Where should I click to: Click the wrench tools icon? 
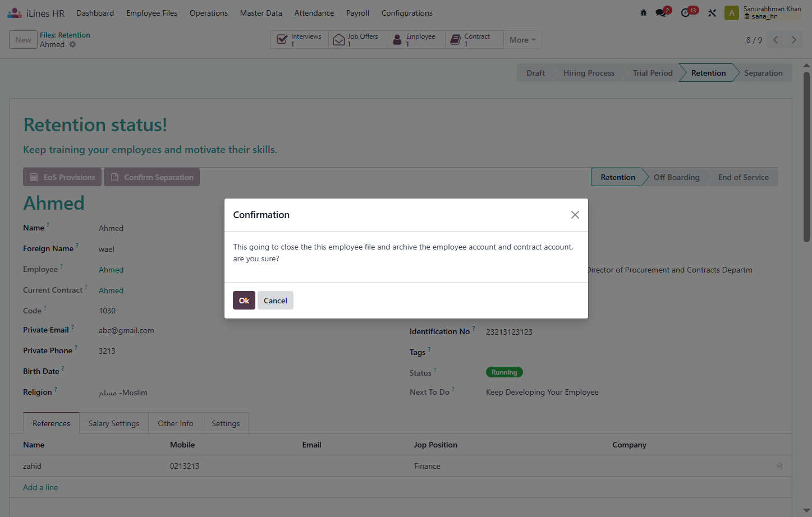pyautogui.click(x=712, y=13)
